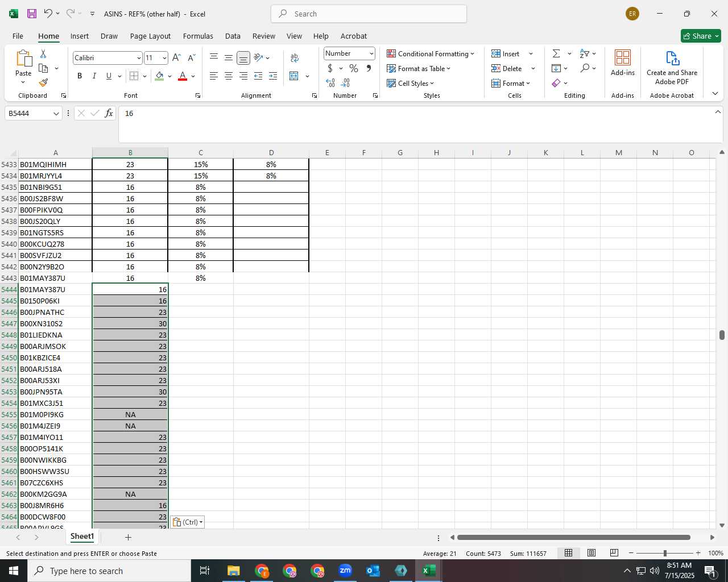728x582 pixels.
Task: Open Find & Select magnifier icon
Action: coord(585,68)
